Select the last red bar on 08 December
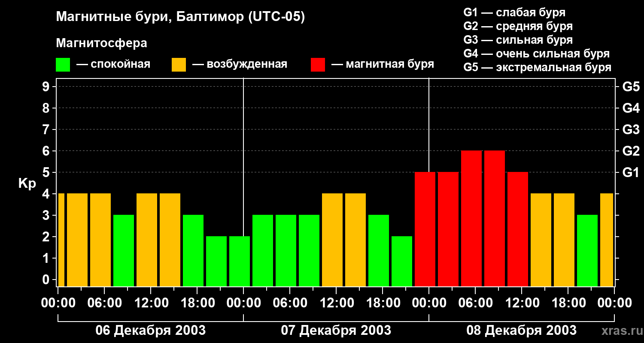Screen dimensions: 644x343 click(x=518, y=229)
